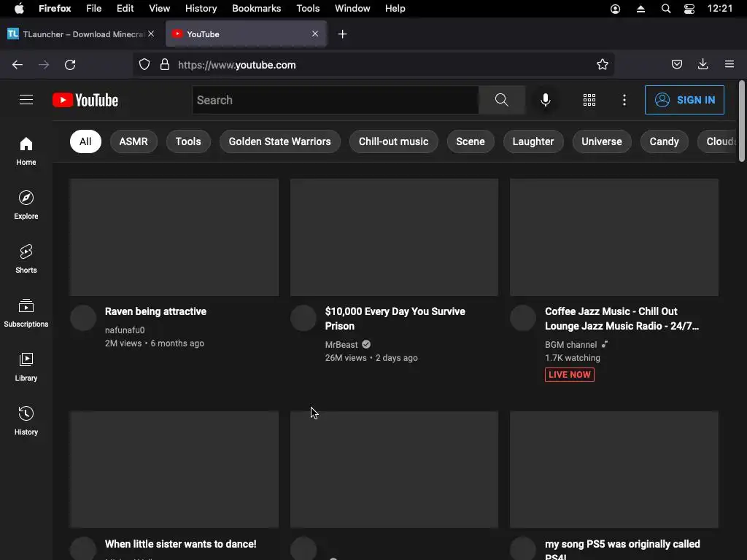747x560 pixels.
Task: Open $10,000 Every Day You Survive Prison
Action: (x=395, y=319)
